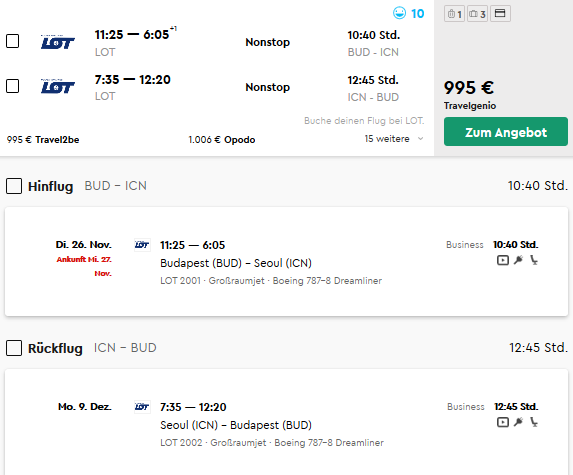Viewport: 573px width, 475px height.
Task: Click the LOT logo on the Budapest–Seoul segment
Action: click(x=142, y=245)
